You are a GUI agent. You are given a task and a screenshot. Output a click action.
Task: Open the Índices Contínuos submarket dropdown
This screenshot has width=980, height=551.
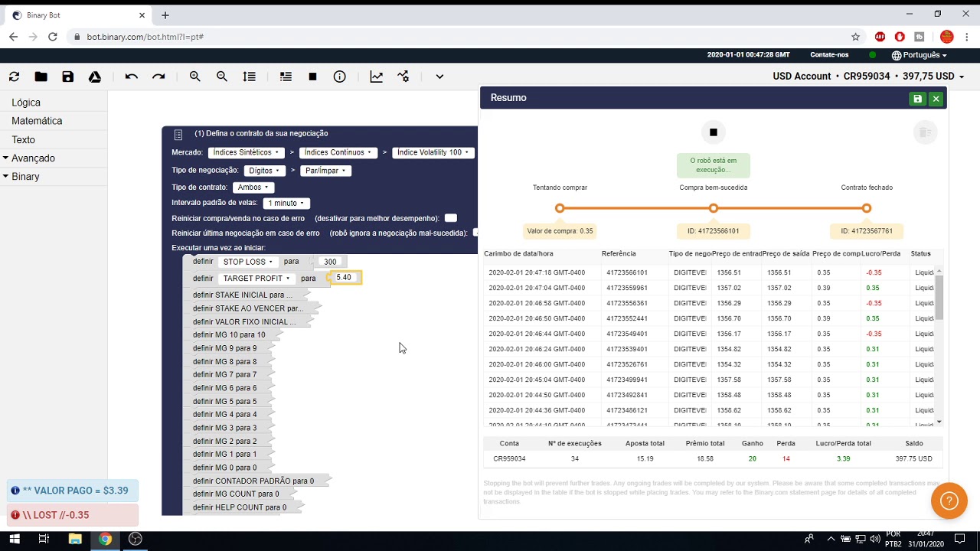coord(338,152)
